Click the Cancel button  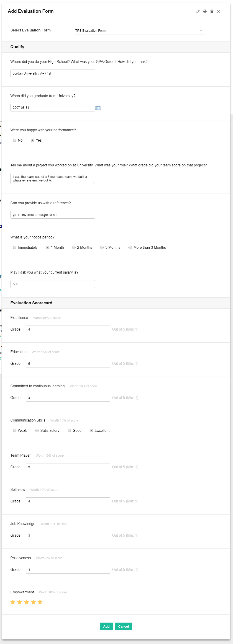point(124,626)
